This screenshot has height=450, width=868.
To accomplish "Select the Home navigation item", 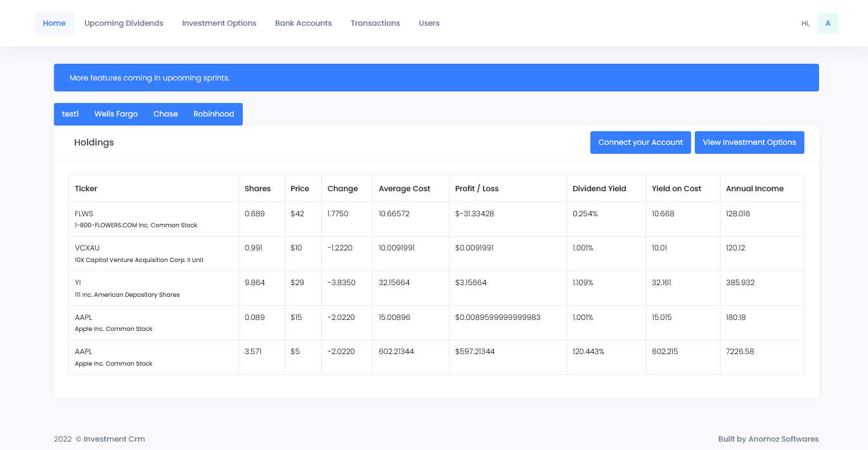I will click(x=54, y=23).
